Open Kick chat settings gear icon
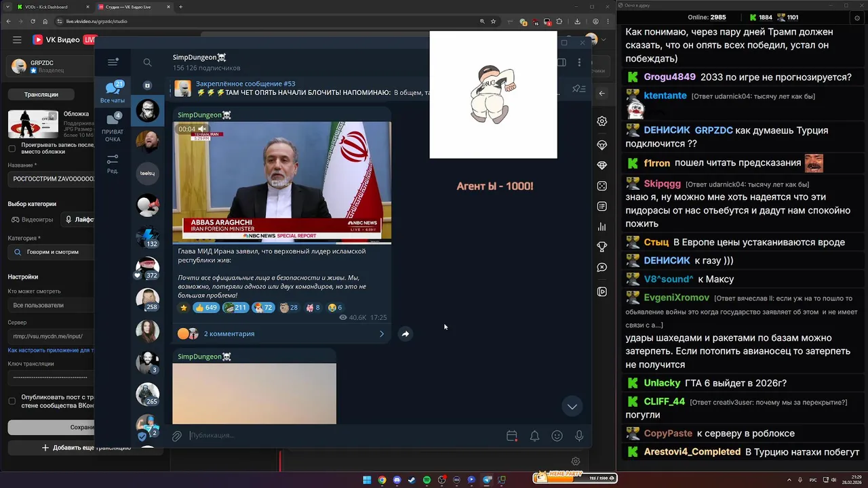This screenshot has height=488, width=868. 601,121
